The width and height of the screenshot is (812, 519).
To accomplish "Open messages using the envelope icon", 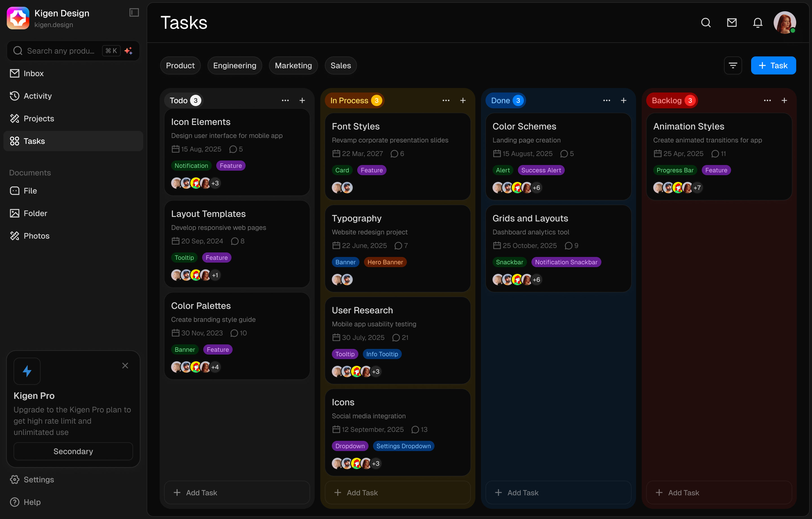I will 732,22.
